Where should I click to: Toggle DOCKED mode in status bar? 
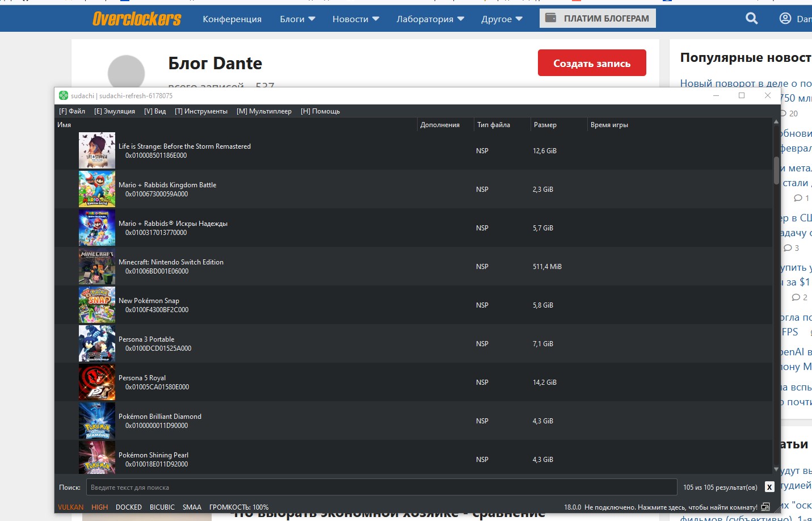point(129,507)
